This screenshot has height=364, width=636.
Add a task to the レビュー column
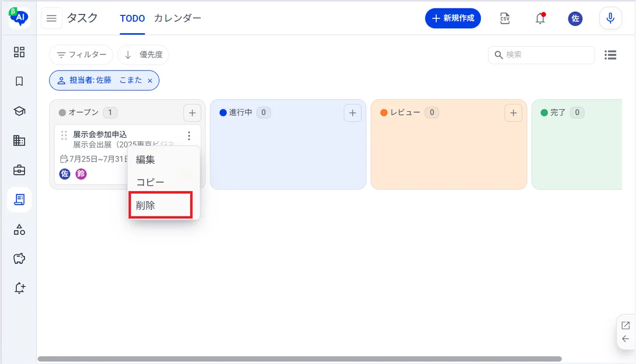[x=513, y=113]
